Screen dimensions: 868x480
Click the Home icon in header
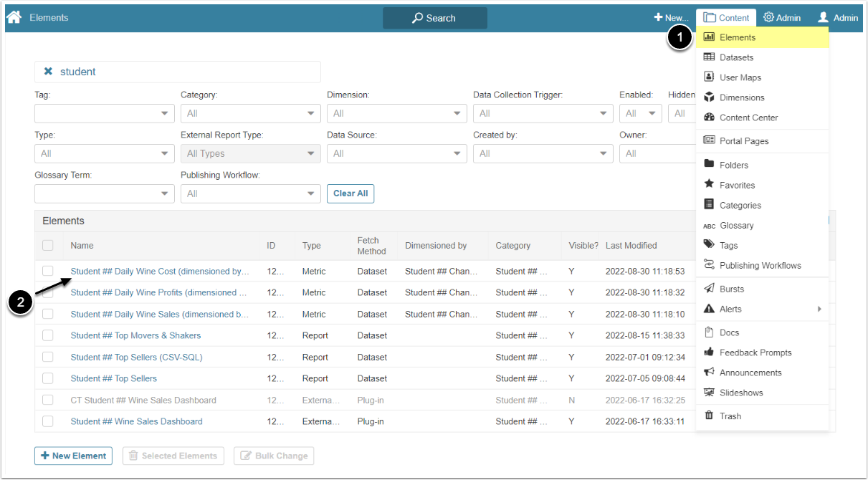(x=14, y=17)
